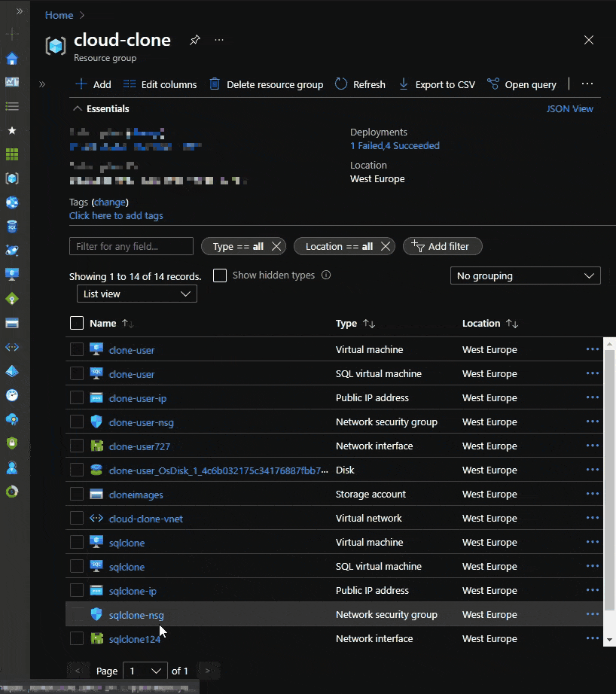Click the tags change link
Screen dimensions: 616x694
coord(110,202)
